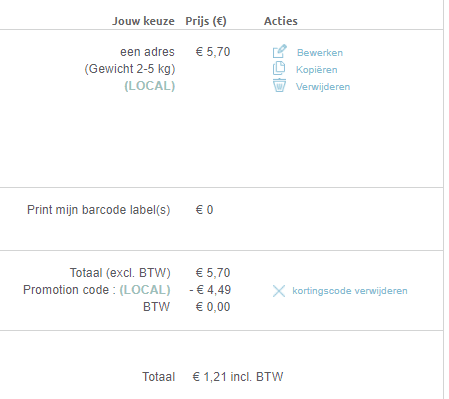Click the Prijs (€) column header
The width and height of the screenshot is (449, 399).
206,21
